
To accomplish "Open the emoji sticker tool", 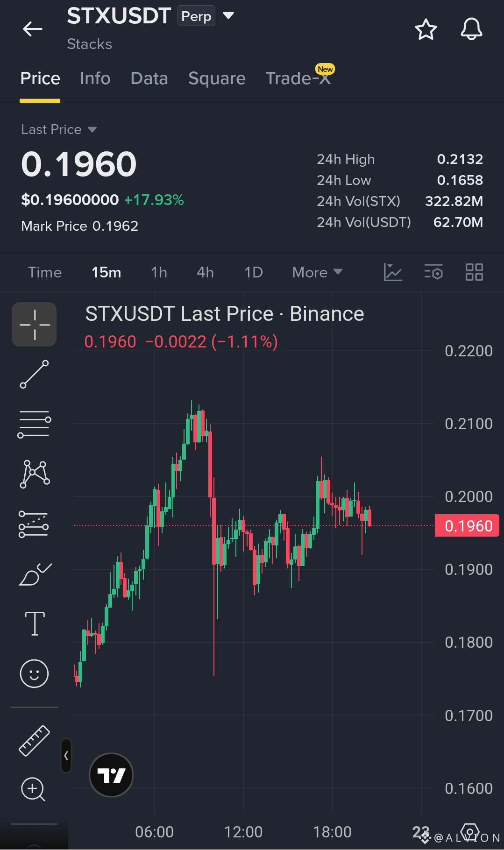I will (x=34, y=673).
